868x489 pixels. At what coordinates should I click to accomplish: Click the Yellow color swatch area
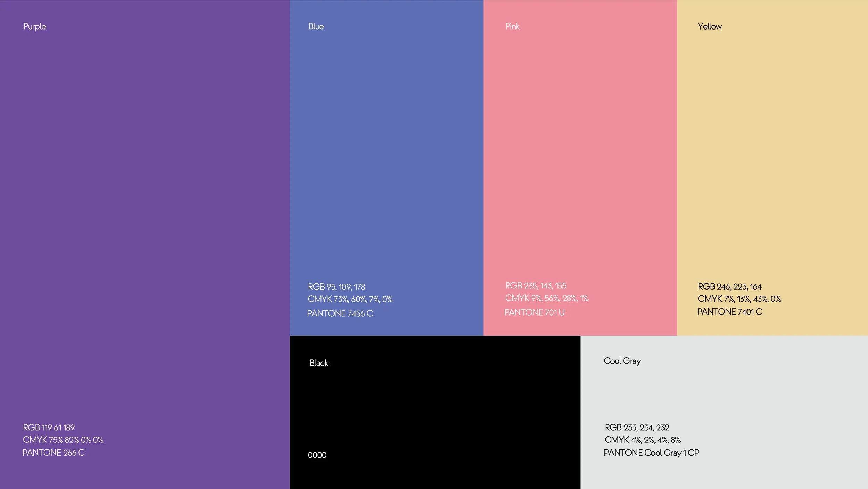(772, 156)
